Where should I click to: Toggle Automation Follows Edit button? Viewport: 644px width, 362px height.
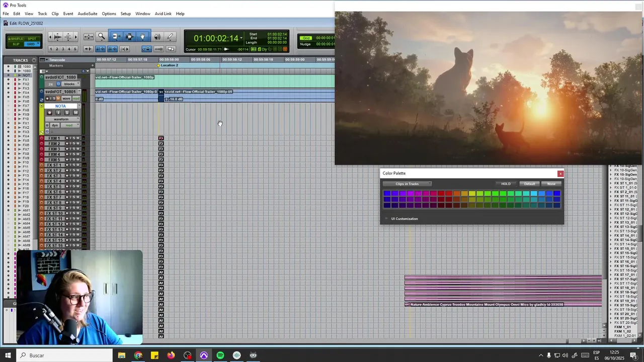[146, 49]
